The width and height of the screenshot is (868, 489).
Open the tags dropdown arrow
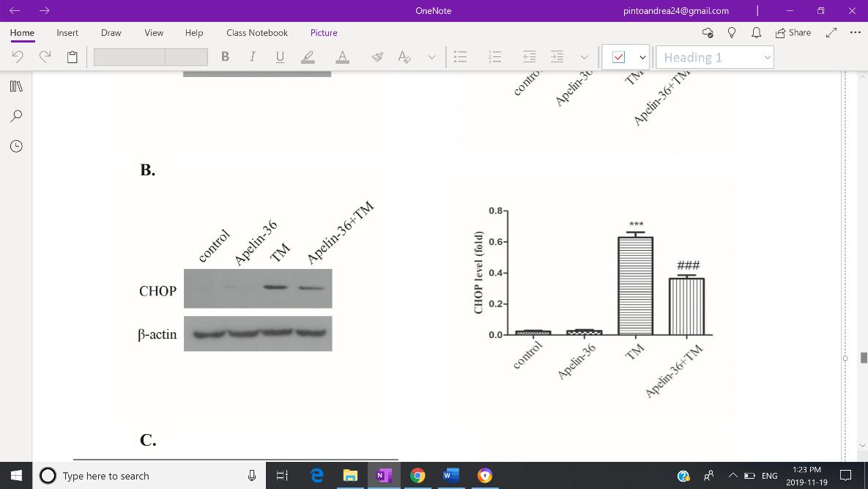tap(642, 57)
